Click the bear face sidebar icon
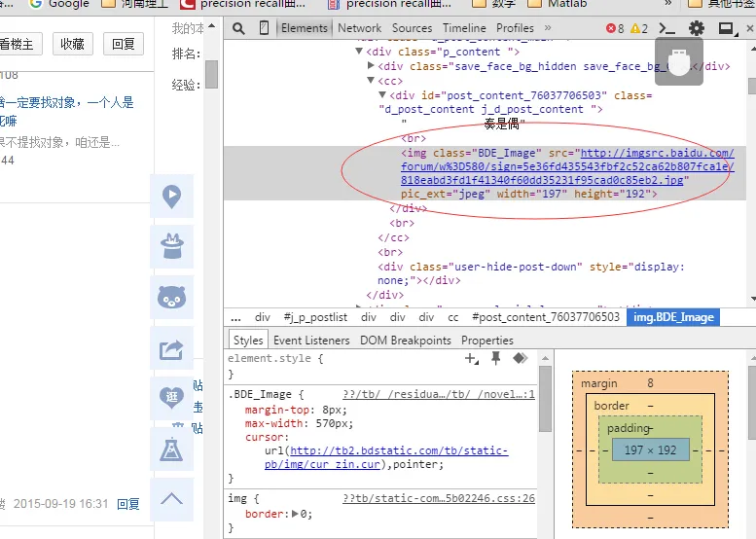The width and height of the screenshot is (756, 539). [x=171, y=297]
